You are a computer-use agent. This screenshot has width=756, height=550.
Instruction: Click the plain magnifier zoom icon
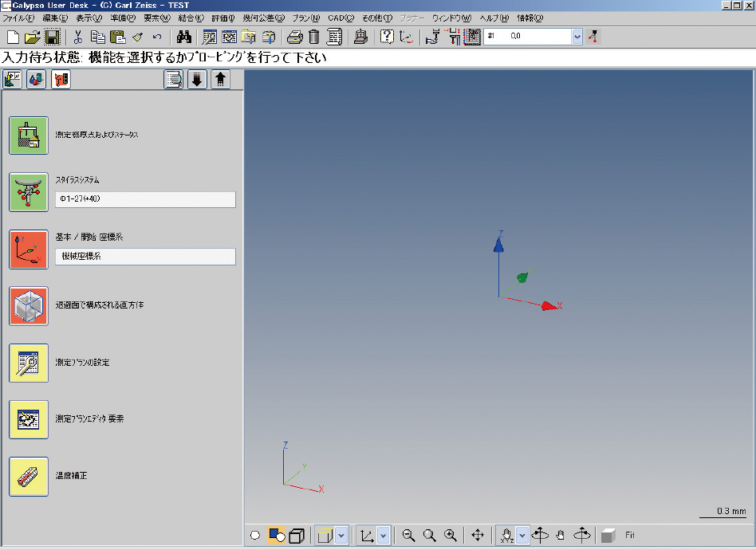(430, 535)
